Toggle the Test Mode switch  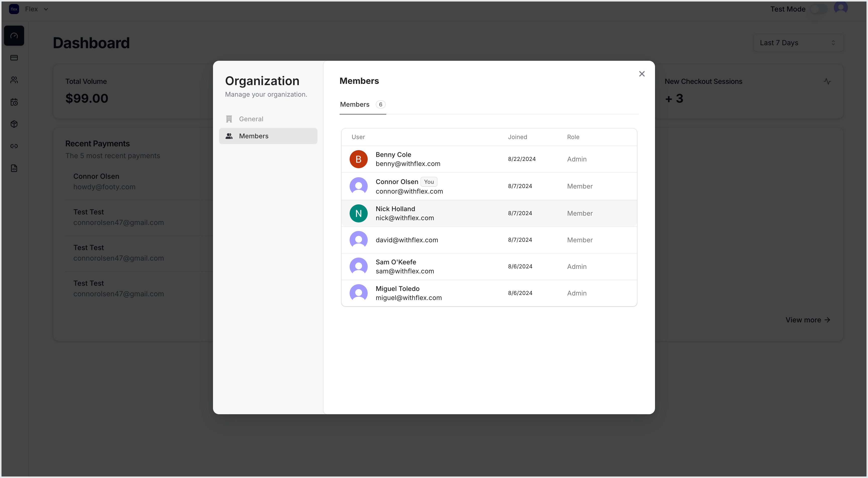(x=819, y=9)
